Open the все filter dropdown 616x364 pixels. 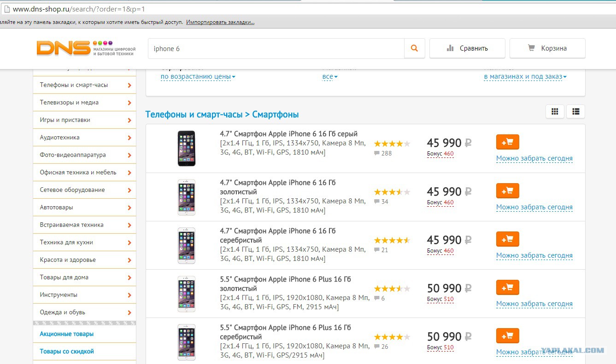click(330, 77)
